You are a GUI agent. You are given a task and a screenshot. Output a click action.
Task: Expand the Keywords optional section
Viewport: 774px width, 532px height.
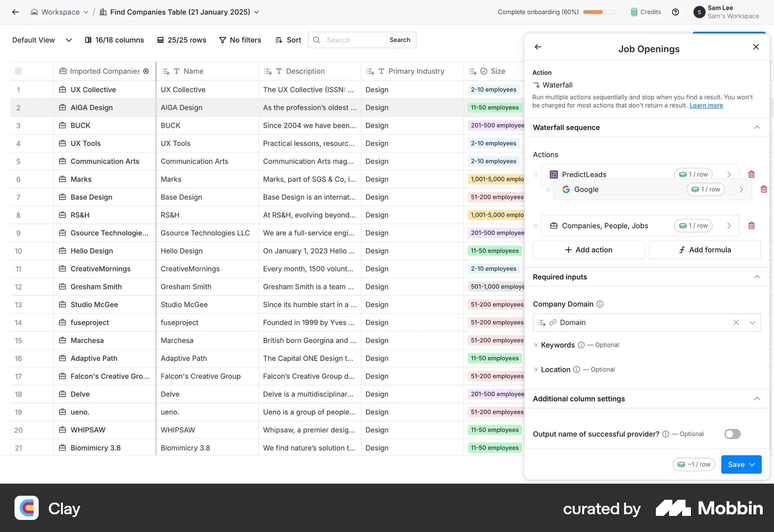(536, 345)
